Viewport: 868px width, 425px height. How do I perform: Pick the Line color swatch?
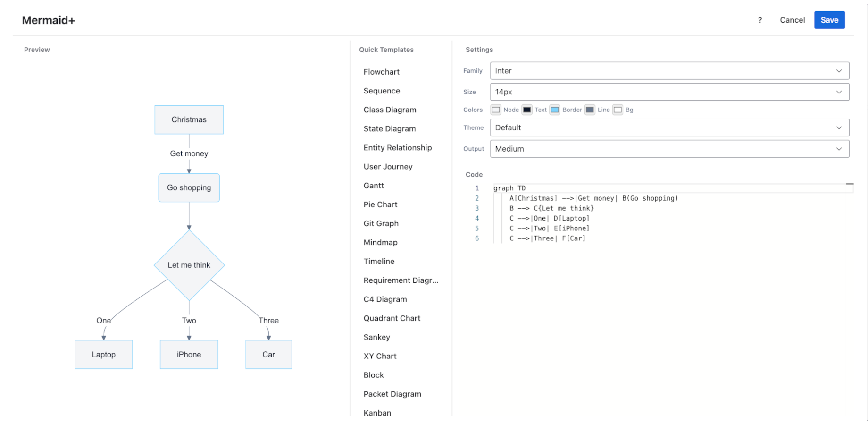(590, 110)
